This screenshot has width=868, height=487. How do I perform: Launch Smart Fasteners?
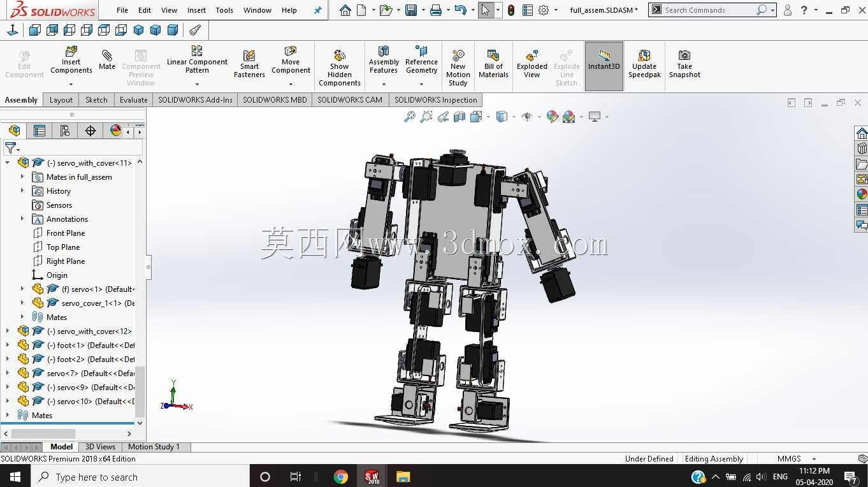point(249,64)
